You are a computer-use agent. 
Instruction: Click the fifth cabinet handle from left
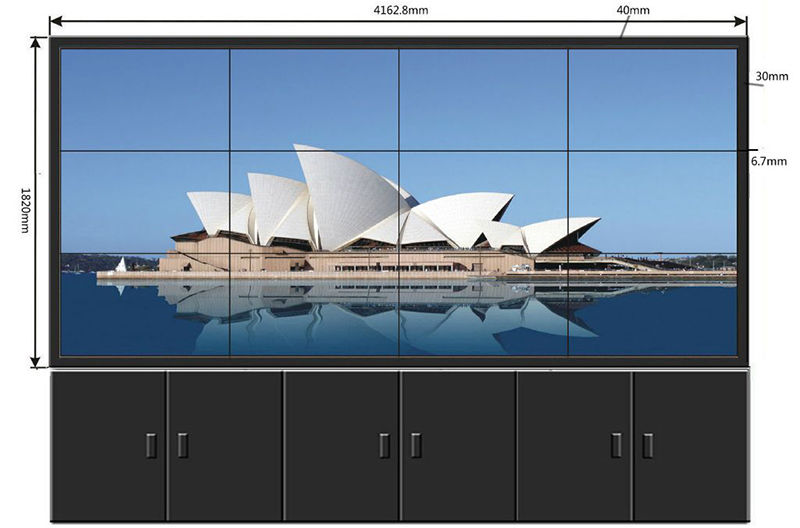[616, 445]
